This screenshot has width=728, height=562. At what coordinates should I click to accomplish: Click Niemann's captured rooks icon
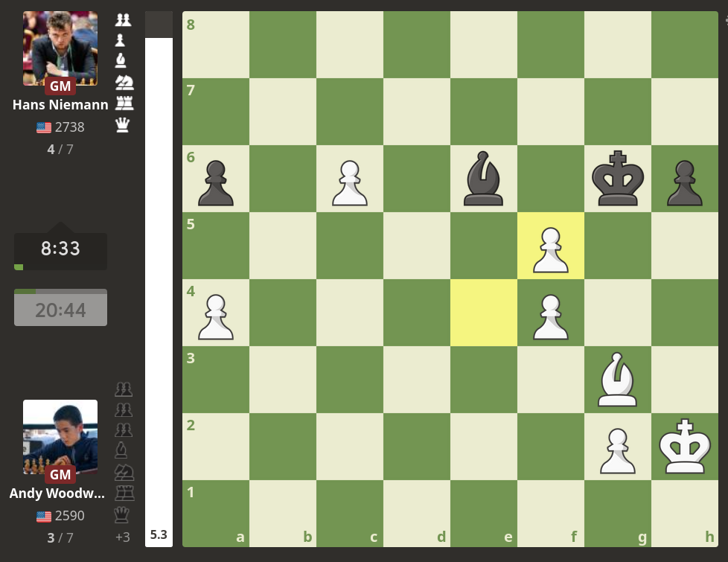124,103
